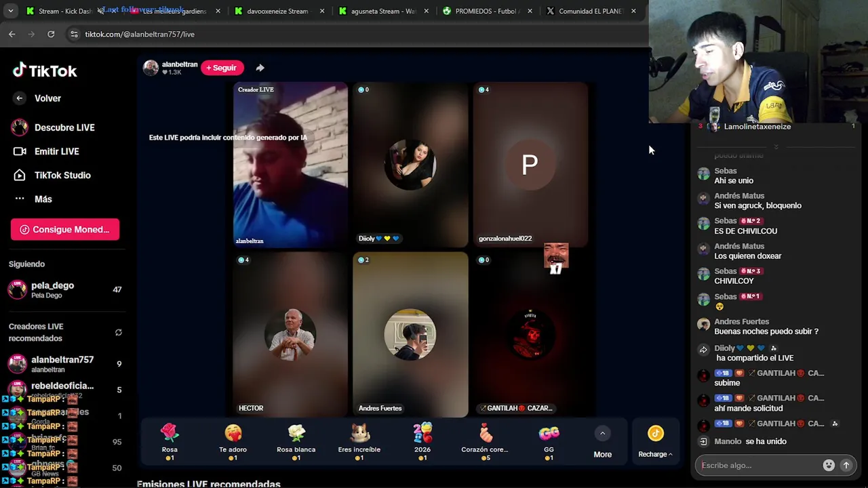Click Consigue Monedas button
This screenshot has height=488, width=868.
(65, 229)
